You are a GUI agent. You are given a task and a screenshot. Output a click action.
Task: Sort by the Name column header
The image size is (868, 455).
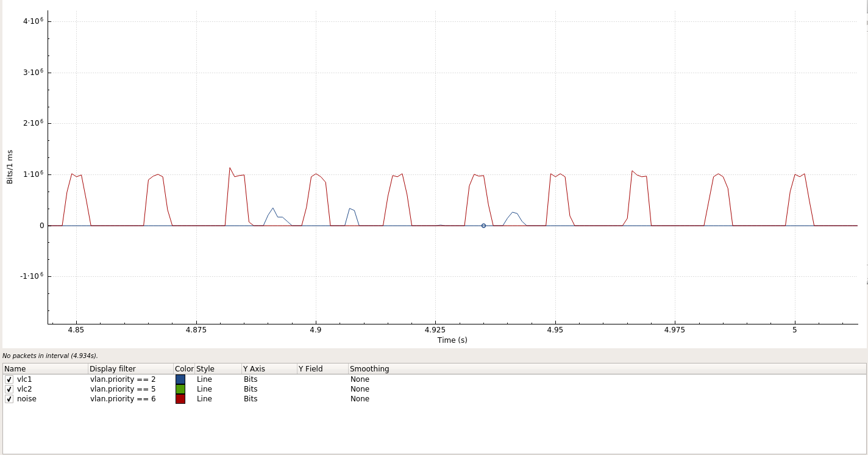coord(45,369)
